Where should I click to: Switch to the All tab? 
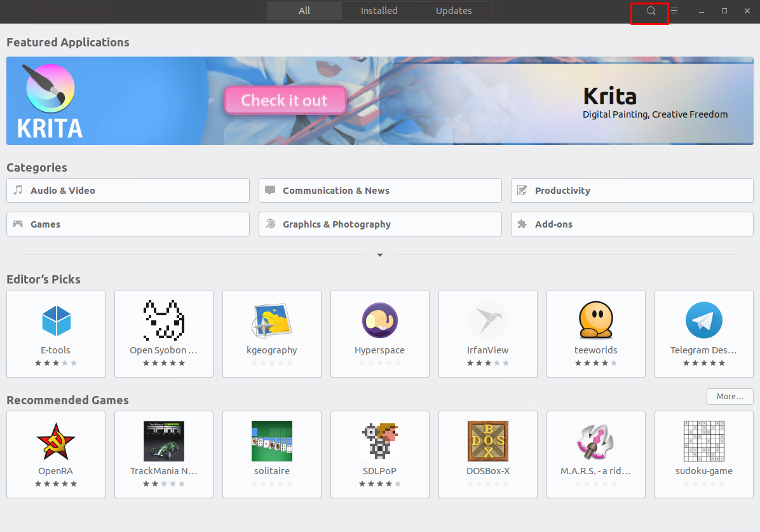pyautogui.click(x=304, y=11)
